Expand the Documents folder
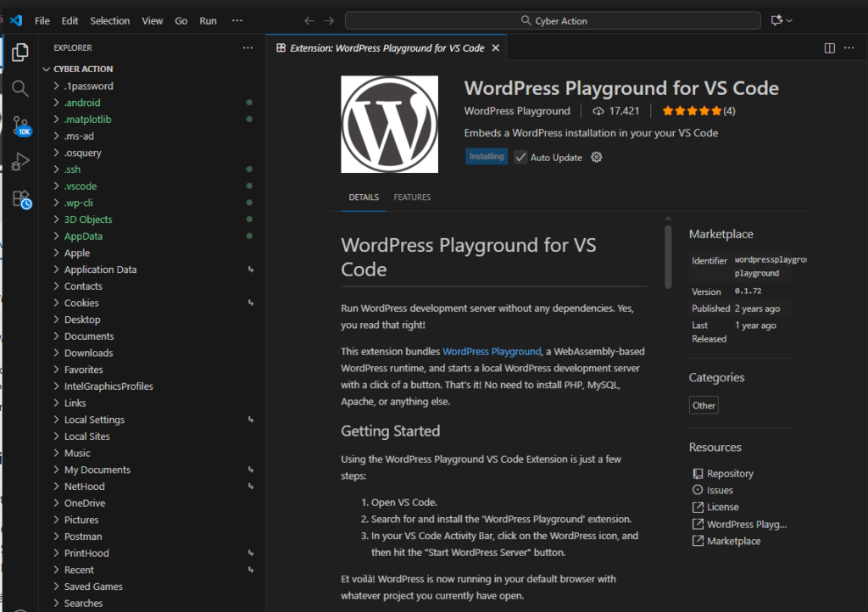868x612 pixels. click(x=88, y=337)
